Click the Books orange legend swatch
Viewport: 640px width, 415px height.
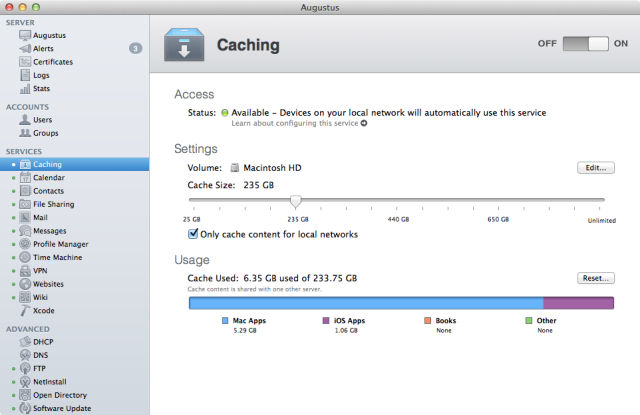[427, 320]
